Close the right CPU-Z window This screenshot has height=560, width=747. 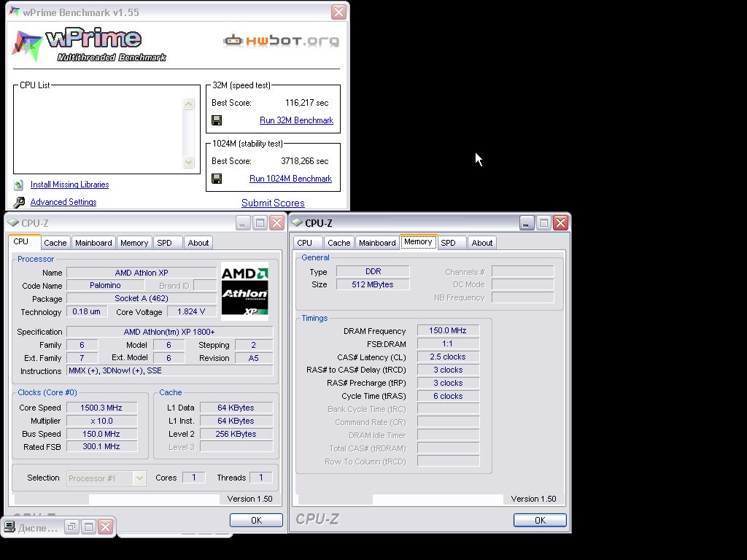point(561,223)
